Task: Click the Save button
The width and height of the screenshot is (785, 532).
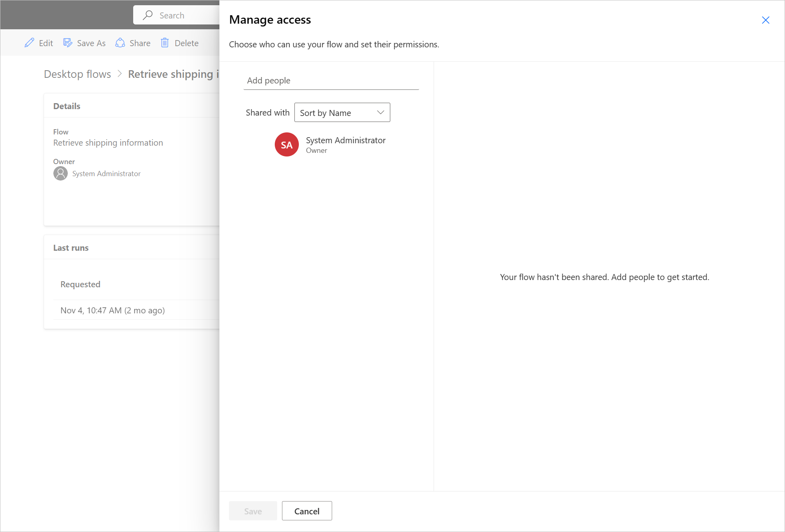Action: (253, 511)
